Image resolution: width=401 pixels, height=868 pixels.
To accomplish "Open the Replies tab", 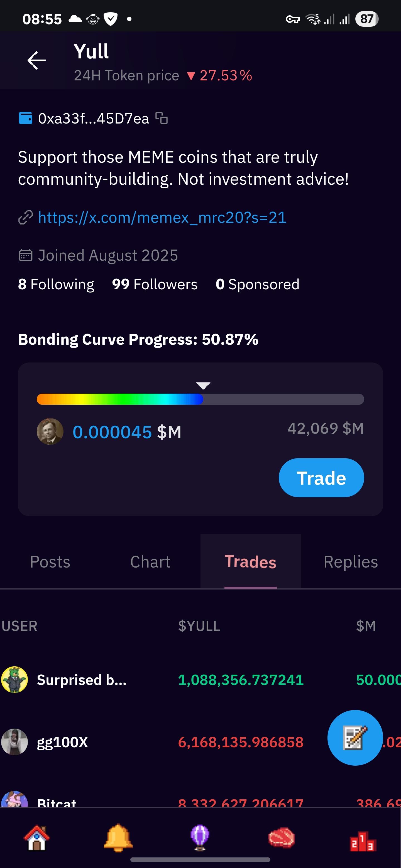I will click(x=350, y=562).
